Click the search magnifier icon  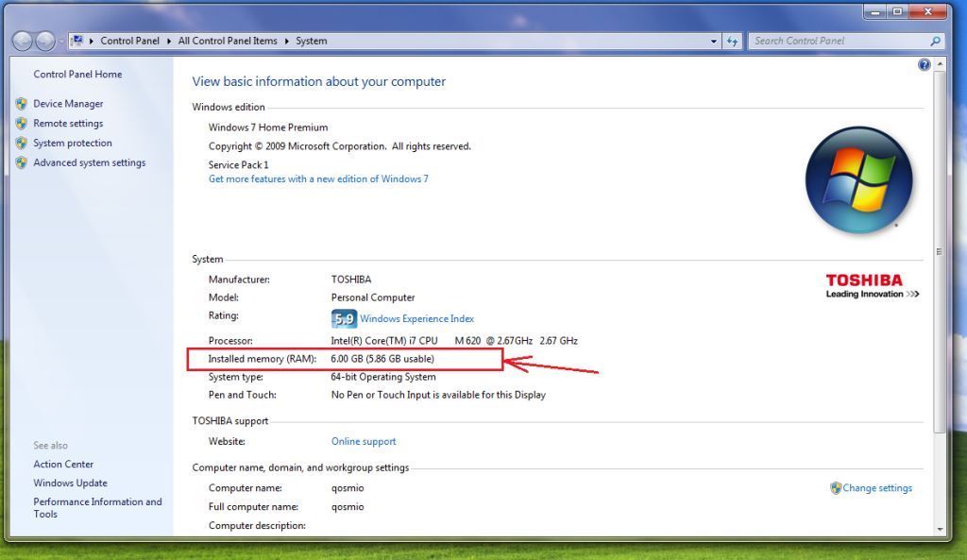click(x=936, y=41)
